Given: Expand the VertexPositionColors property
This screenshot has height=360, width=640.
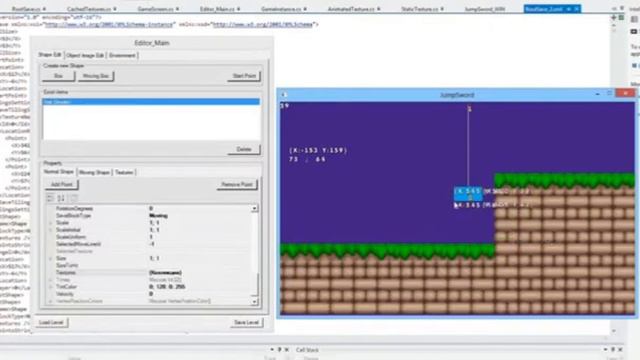Looking at the screenshot, I should click(51, 301).
